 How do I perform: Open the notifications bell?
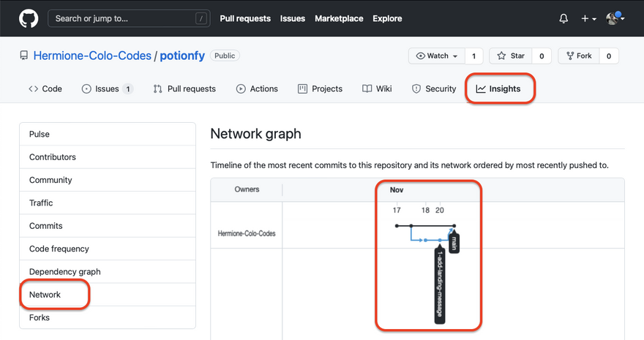563,19
